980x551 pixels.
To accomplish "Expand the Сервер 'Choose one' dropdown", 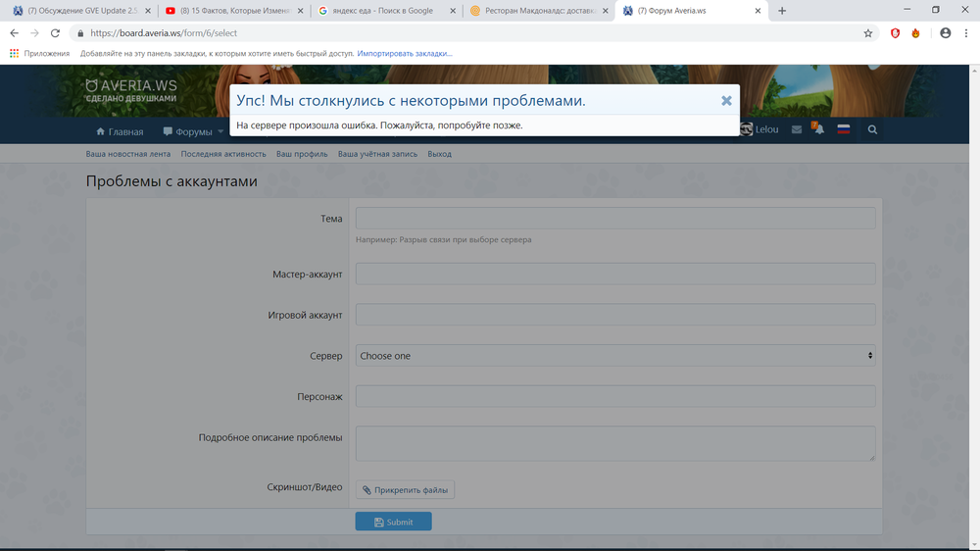I will [x=614, y=356].
